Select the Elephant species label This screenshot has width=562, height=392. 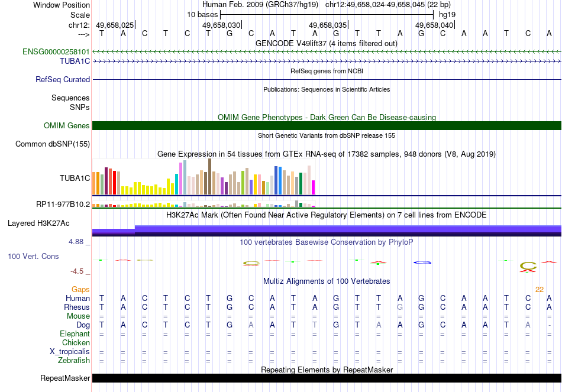coord(75,333)
